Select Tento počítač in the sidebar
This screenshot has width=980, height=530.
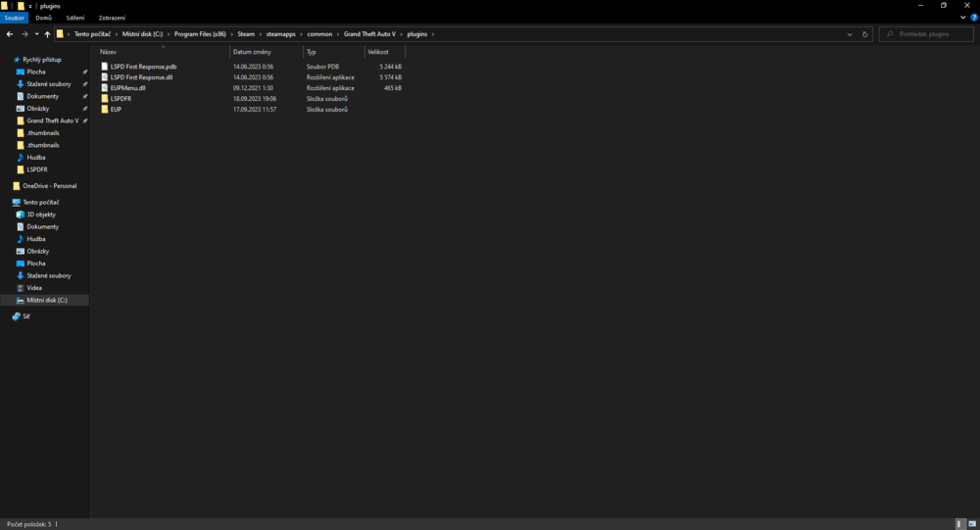click(x=40, y=203)
